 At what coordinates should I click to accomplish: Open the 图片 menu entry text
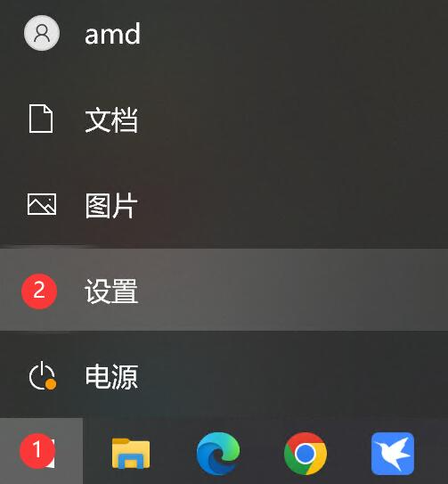click(x=111, y=206)
